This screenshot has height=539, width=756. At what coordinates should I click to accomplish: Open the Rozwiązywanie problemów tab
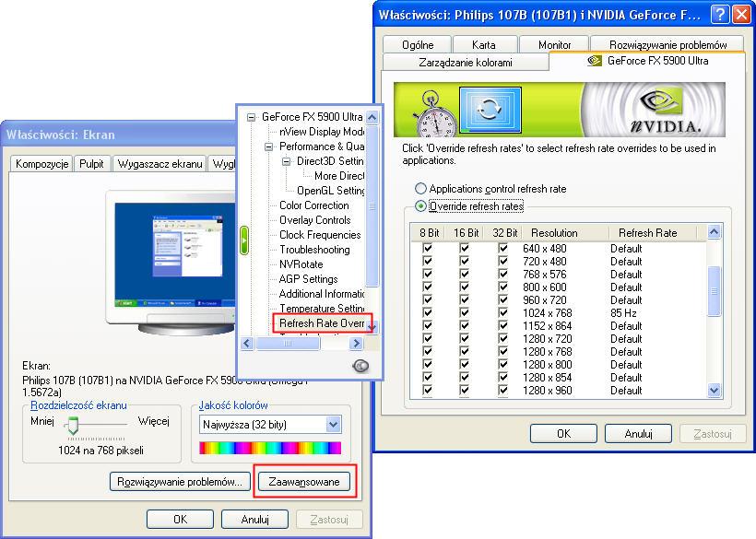click(x=667, y=45)
